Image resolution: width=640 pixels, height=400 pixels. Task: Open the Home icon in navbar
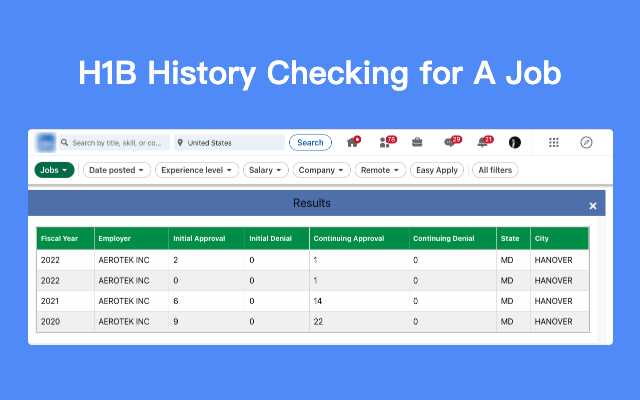353,142
